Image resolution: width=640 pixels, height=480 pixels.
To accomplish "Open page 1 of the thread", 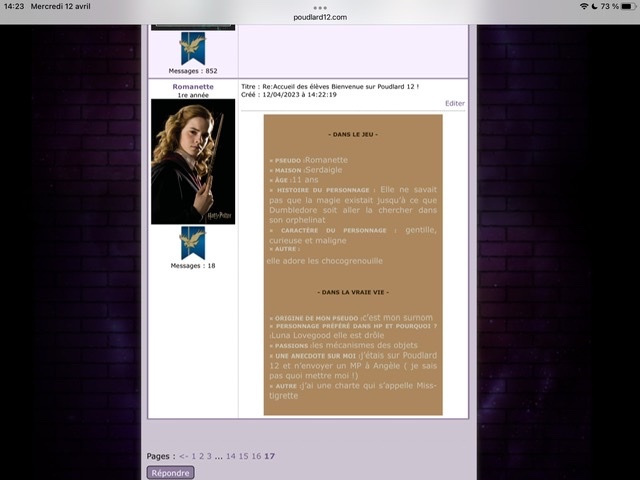I will point(194,456).
